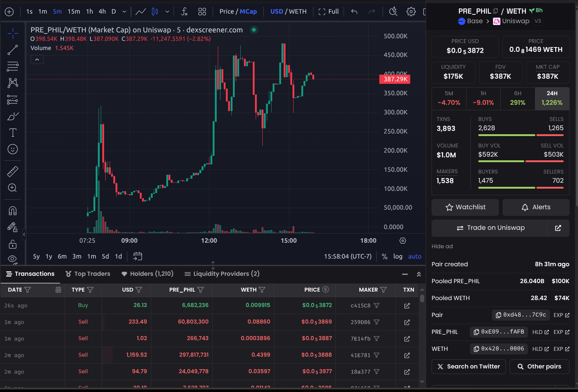Expand the transactions panel upward
This screenshot has height=392, width=578.
[x=419, y=274]
